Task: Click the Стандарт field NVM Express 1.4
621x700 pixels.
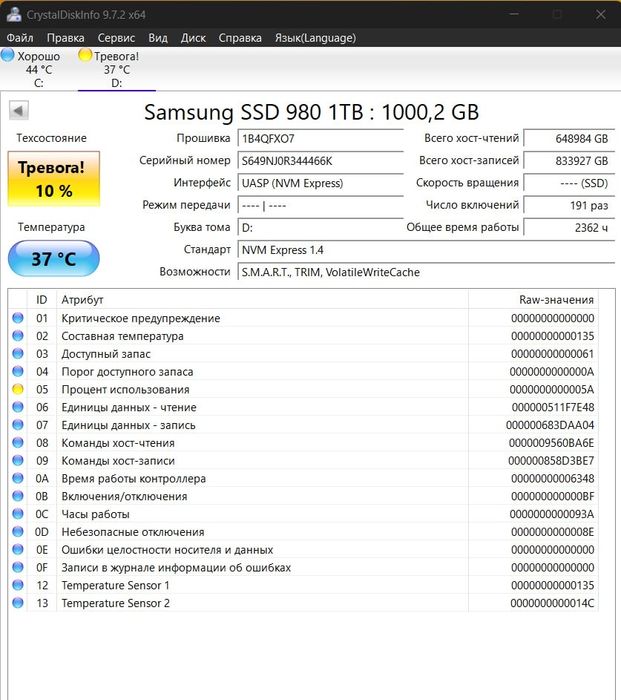Action: point(426,250)
